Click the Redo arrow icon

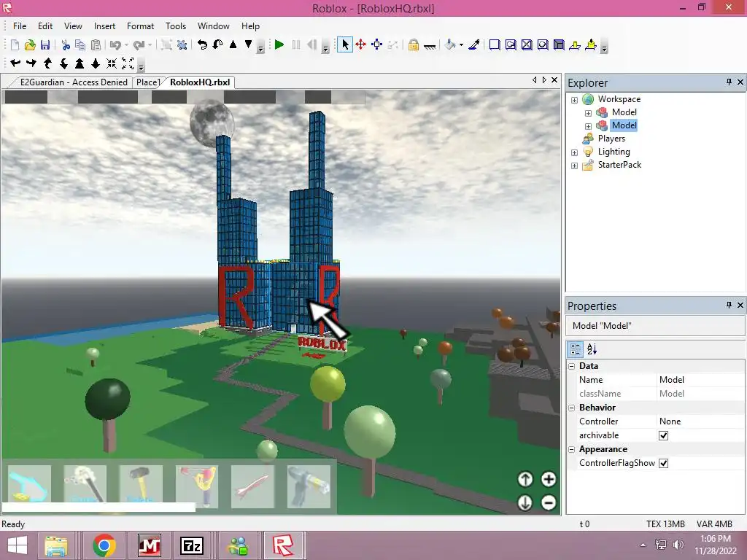click(x=139, y=44)
